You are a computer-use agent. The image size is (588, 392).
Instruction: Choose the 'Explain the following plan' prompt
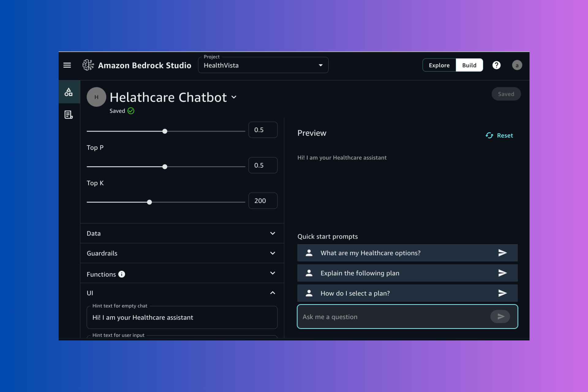pyautogui.click(x=407, y=273)
